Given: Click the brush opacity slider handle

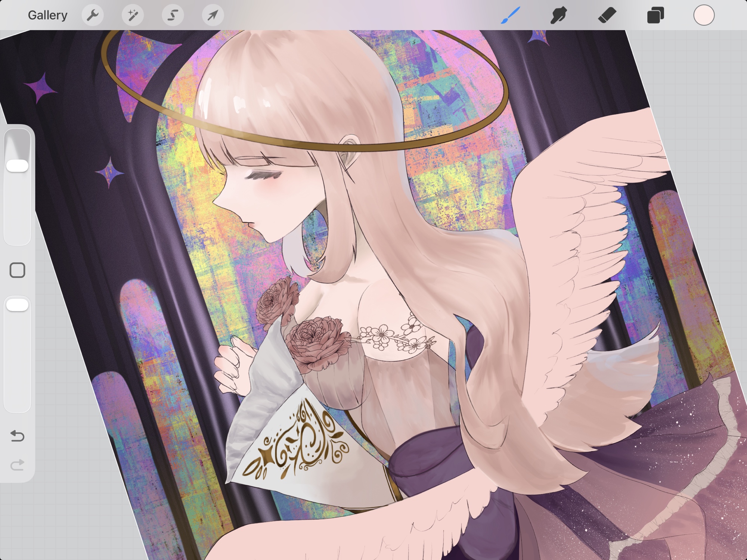Looking at the screenshot, I should point(17,305).
